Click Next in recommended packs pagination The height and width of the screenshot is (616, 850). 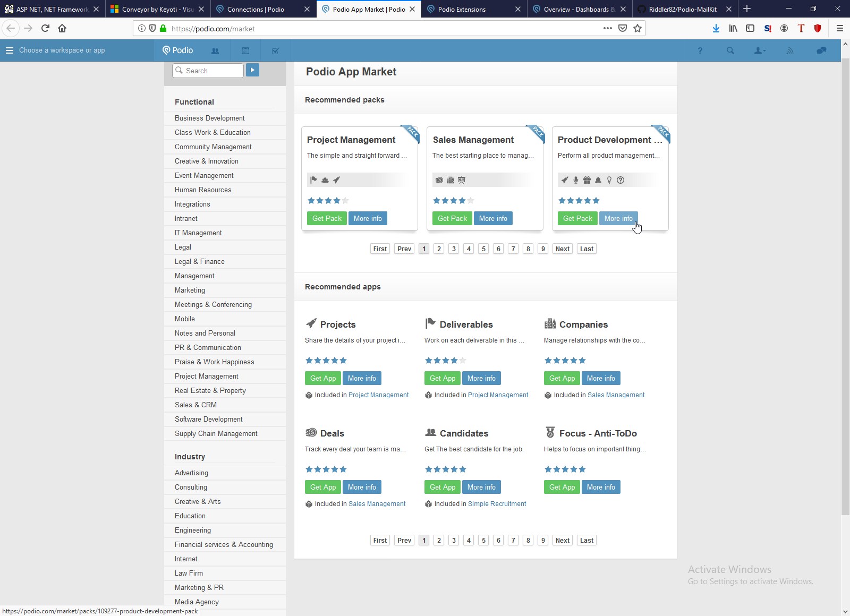(x=563, y=249)
